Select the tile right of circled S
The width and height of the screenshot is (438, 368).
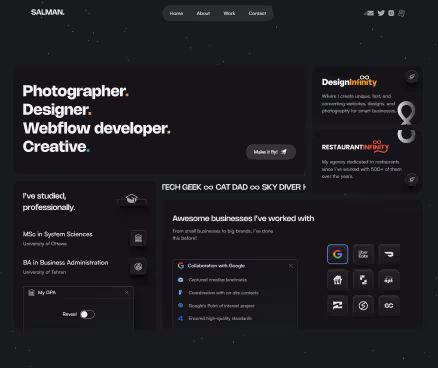coord(389,305)
